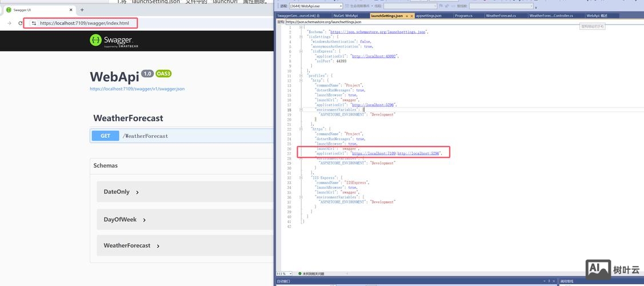Open the swagger.json link under WebApi title
Image resolution: width=644 pixels, height=286 pixels.
point(137,89)
